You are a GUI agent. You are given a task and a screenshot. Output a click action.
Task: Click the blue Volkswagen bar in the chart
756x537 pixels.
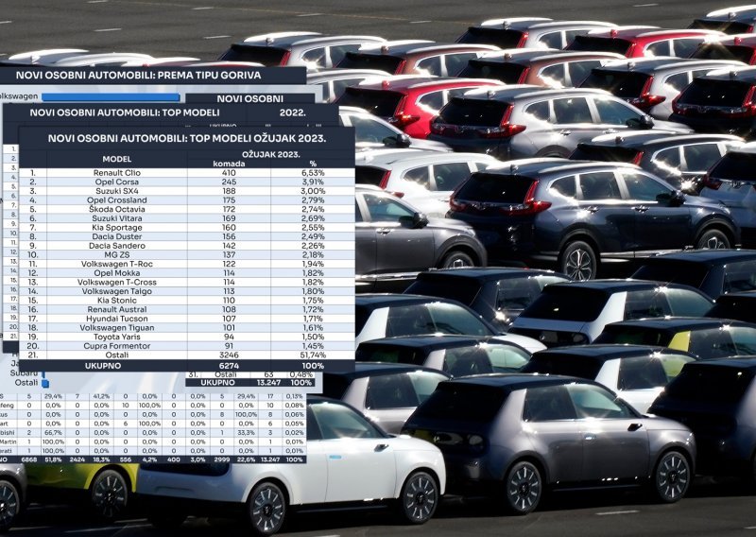[111, 97]
